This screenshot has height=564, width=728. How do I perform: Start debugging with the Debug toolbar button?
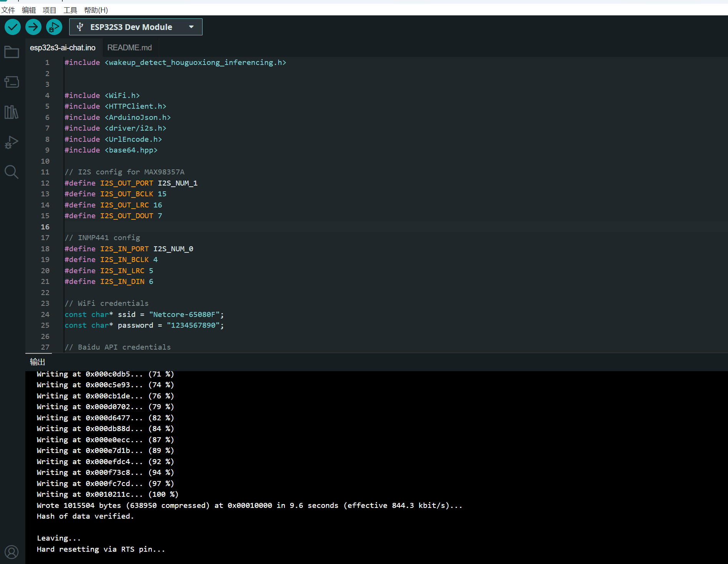(54, 27)
